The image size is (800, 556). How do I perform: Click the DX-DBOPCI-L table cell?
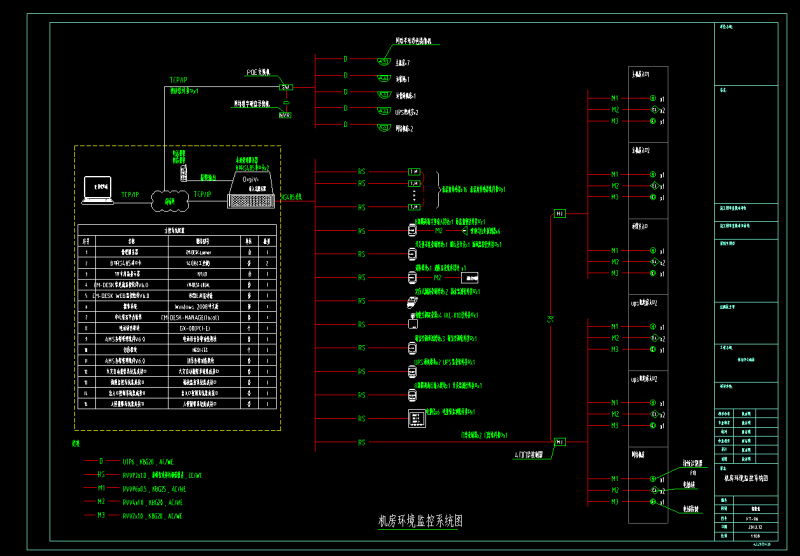click(x=196, y=327)
